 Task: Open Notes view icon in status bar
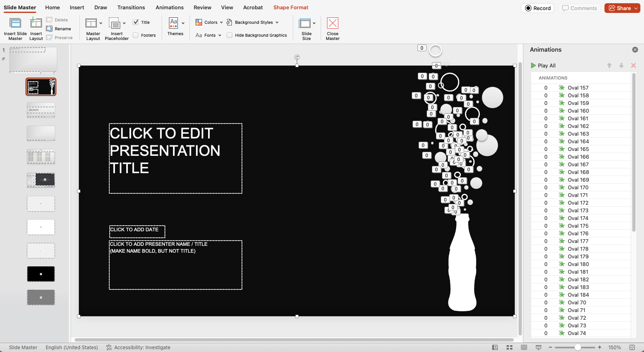pyautogui.click(x=495, y=347)
